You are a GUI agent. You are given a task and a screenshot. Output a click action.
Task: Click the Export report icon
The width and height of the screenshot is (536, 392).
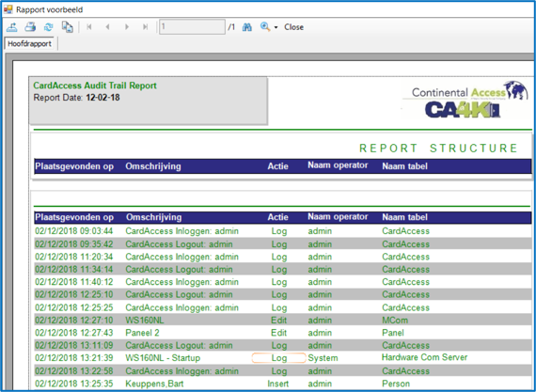pos(12,26)
